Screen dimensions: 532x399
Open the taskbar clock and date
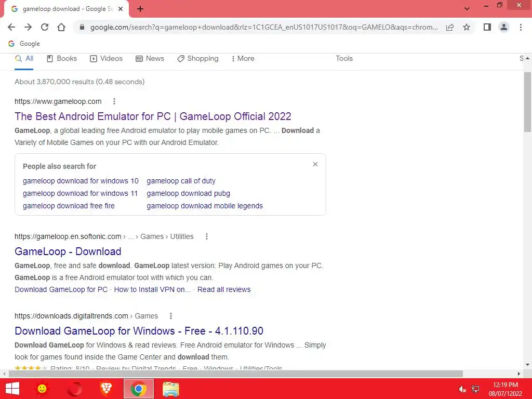point(505,389)
